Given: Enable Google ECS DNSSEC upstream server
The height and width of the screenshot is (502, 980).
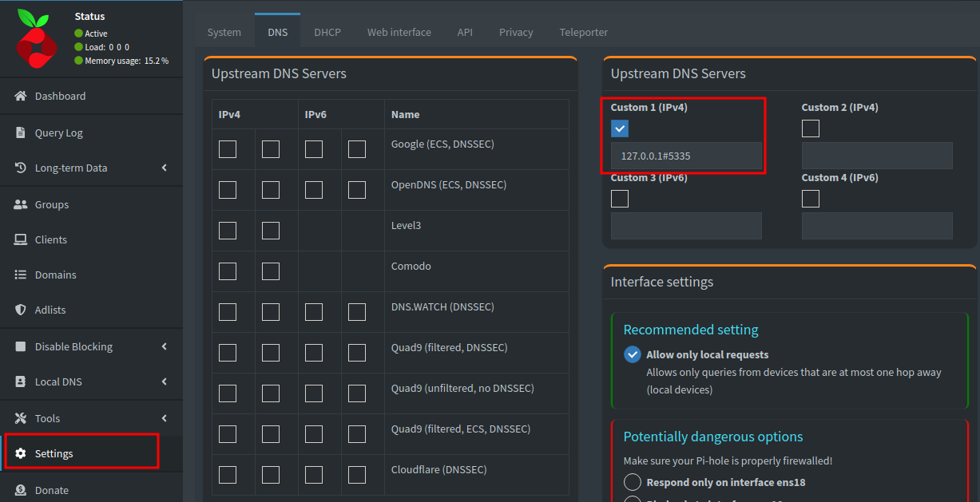Looking at the screenshot, I should coord(227,148).
